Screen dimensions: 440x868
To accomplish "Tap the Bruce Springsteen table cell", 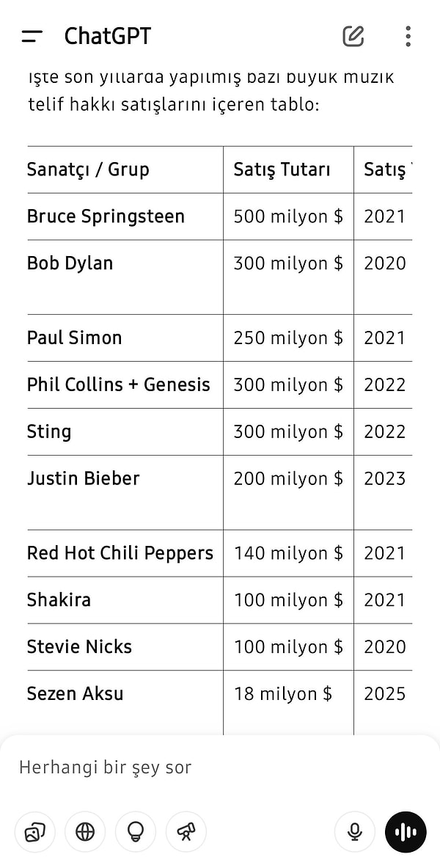I will 106,216.
